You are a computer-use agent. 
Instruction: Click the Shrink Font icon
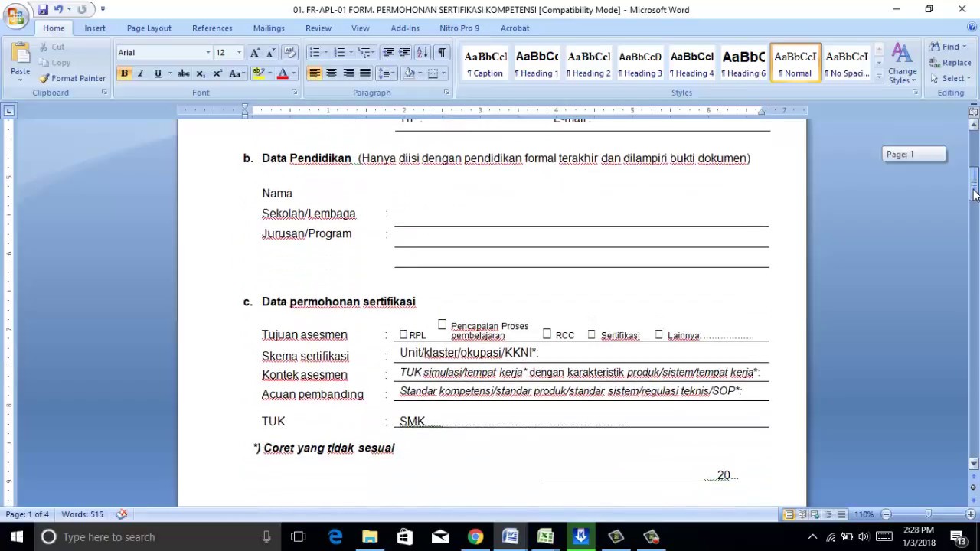coord(270,52)
